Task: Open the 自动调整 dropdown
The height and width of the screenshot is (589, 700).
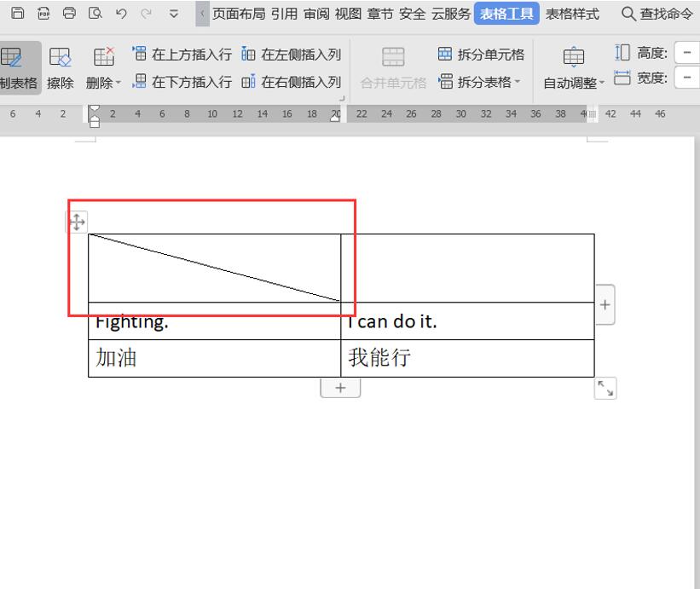Action: [574, 68]
